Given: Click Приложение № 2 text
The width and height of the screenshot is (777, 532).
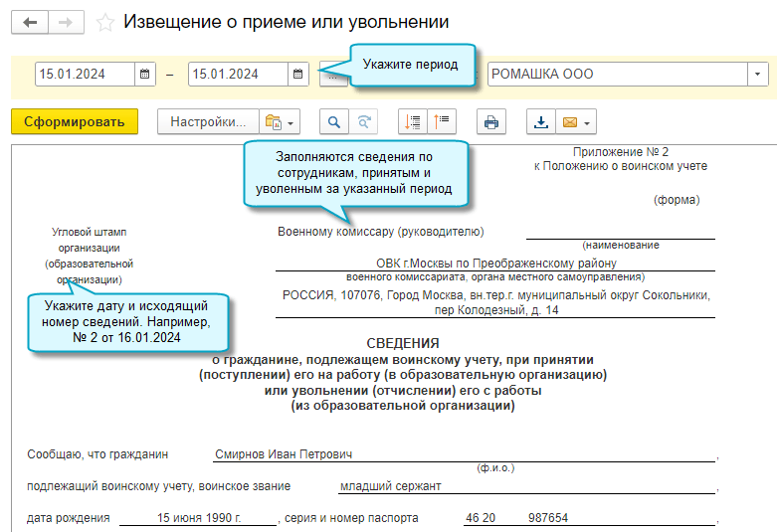Looking at the screenshot, I should [621, 151].
